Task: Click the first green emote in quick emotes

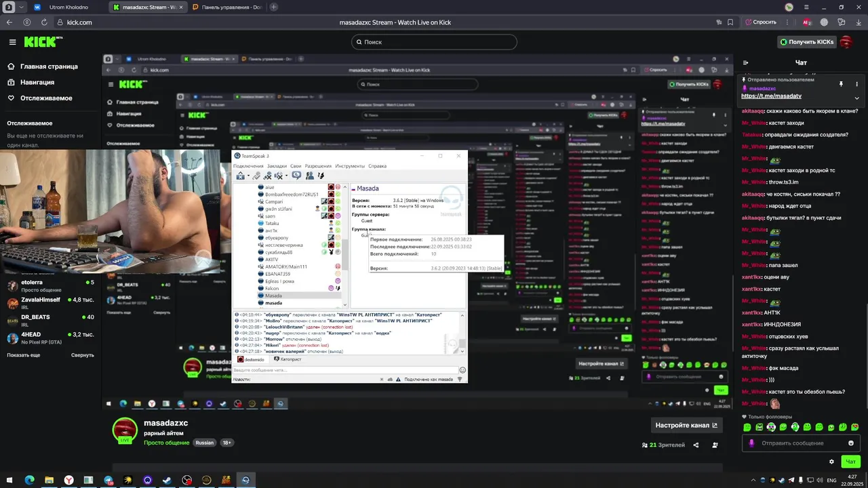Action: 747,427
